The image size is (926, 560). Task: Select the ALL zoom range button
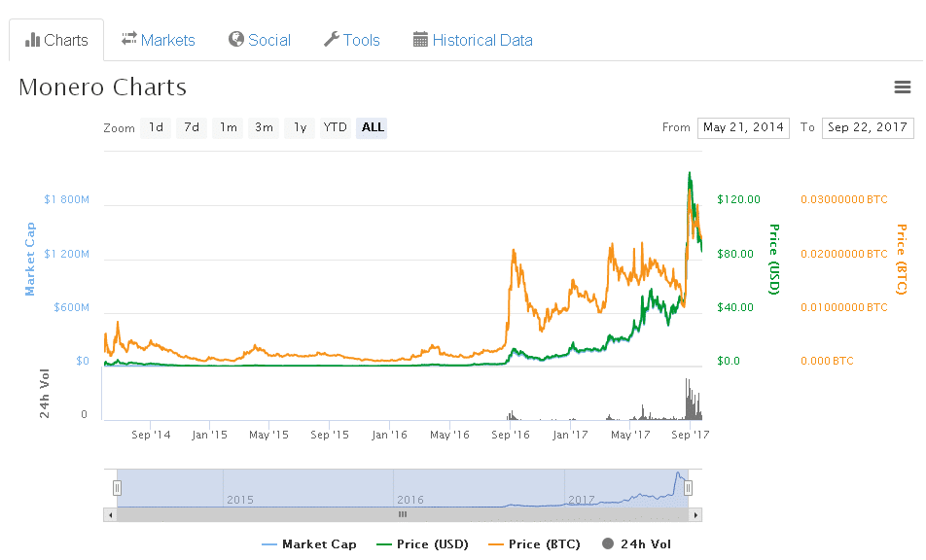point(372,127)
